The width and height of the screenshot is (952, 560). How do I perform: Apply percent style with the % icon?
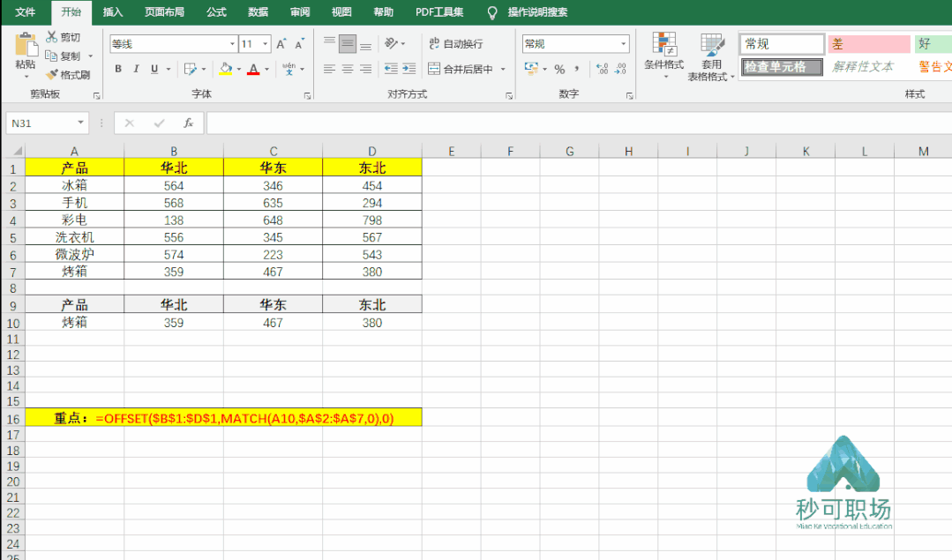tap(560, 69)
